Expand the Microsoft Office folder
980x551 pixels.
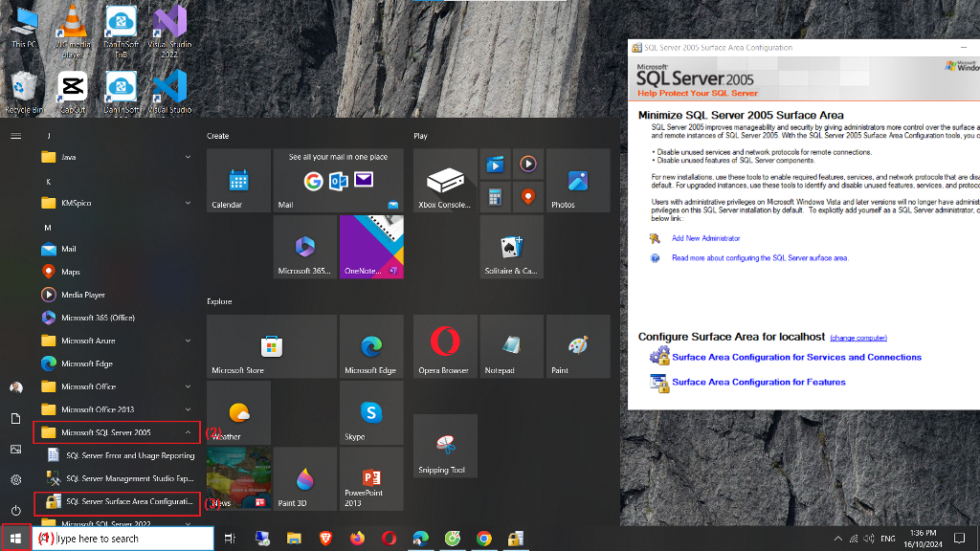point(116,386)
